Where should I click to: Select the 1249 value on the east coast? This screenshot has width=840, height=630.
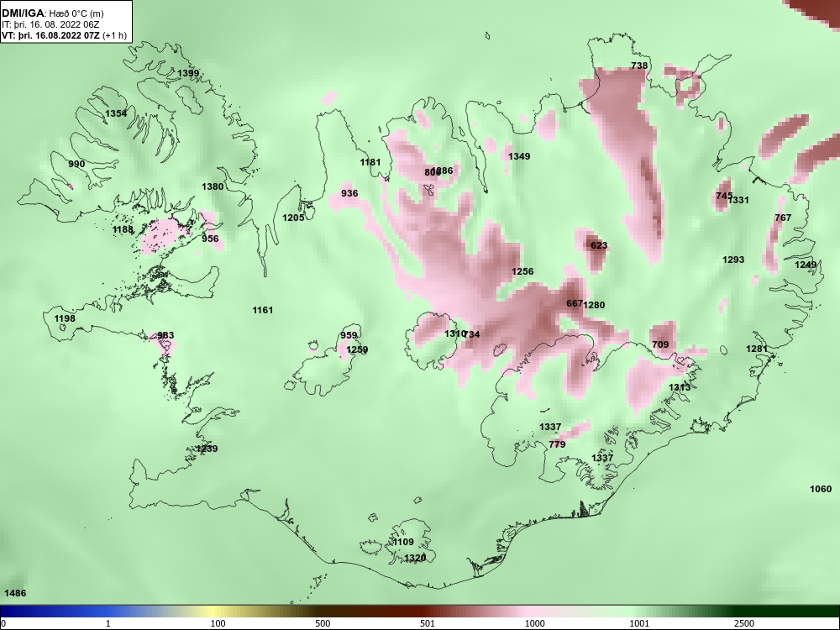click(806, 265)
